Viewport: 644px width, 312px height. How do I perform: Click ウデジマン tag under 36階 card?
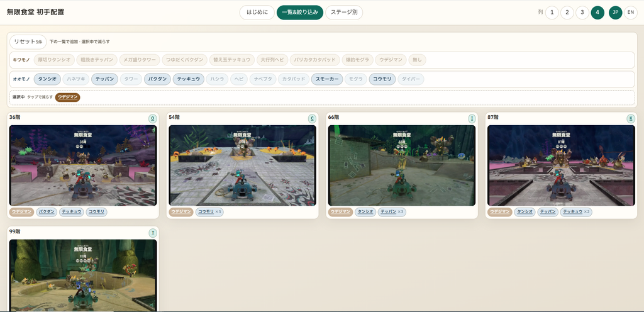(x=22, y=212)
